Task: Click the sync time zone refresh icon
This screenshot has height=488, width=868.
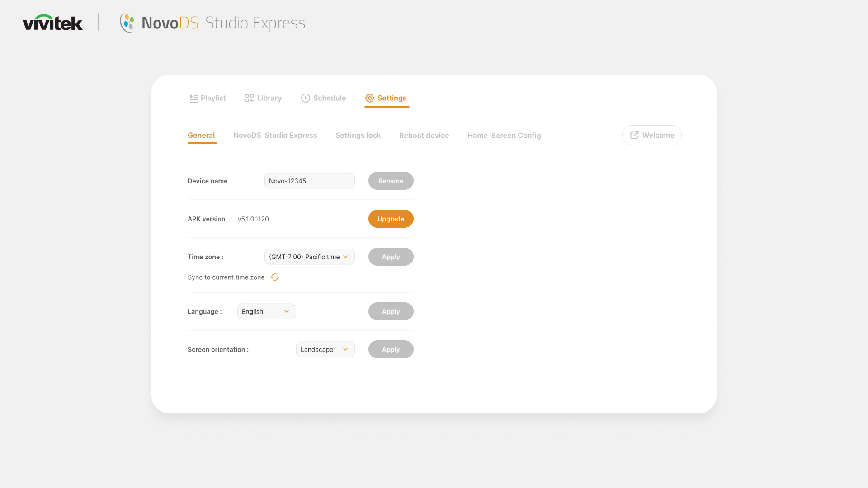Action: coord(275,277)
